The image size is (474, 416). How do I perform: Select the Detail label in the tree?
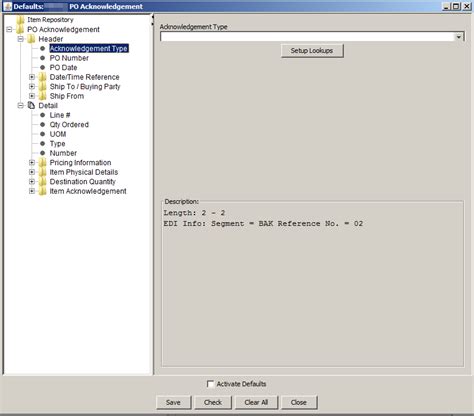[48, 106]
